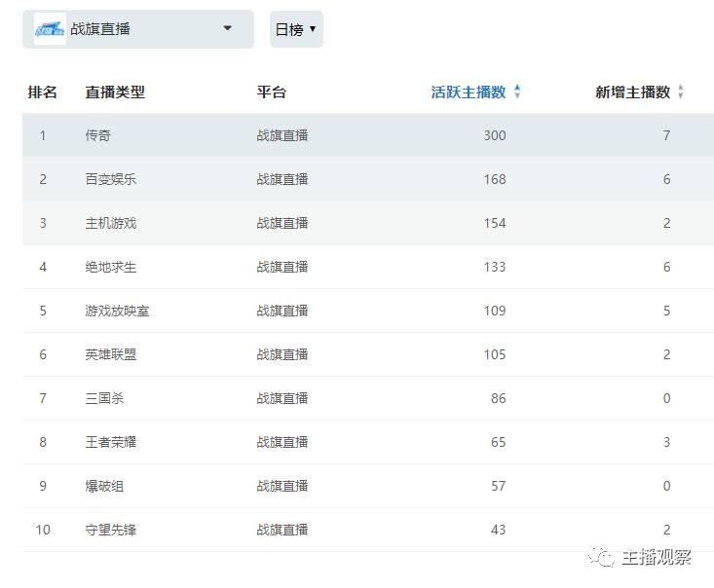Select the 主机游戏 row
The width and height of the screenshot is (714, 588).
click(x=111, y=223)
